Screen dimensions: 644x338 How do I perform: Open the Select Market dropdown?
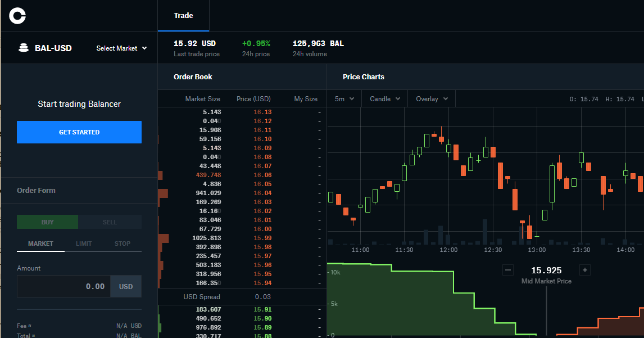(121, 48)
